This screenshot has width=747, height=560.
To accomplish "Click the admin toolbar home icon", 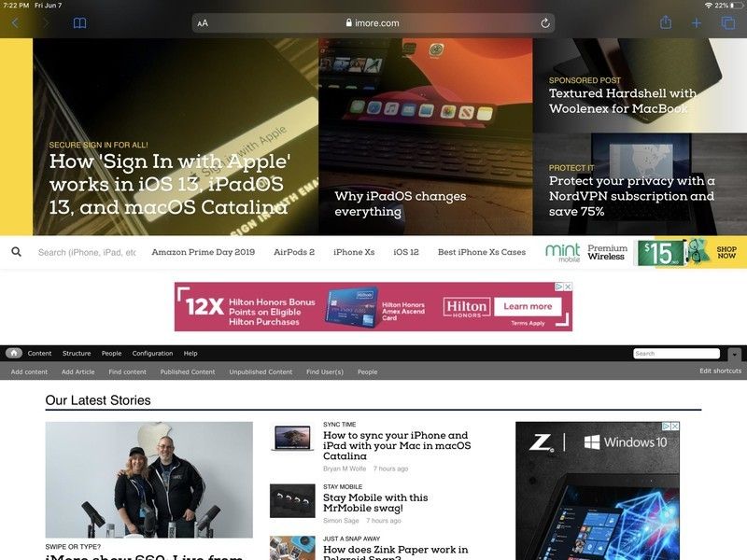I will [x=14, y=354].
